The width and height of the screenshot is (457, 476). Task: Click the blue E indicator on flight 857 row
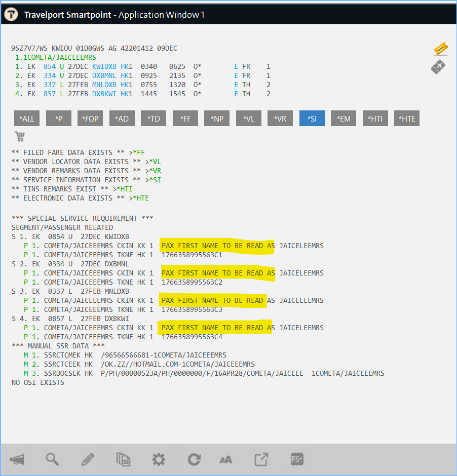(x=236, y=94)
